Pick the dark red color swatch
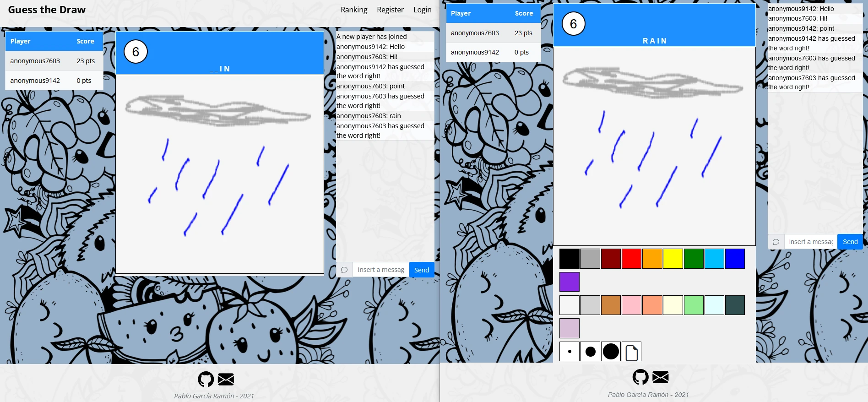The width and height of the screenshot is (868, 402). (x=611, y=259)
